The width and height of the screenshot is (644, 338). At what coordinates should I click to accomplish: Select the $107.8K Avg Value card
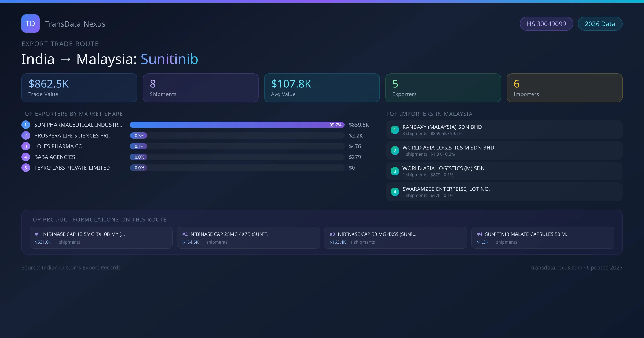(322, 88)
